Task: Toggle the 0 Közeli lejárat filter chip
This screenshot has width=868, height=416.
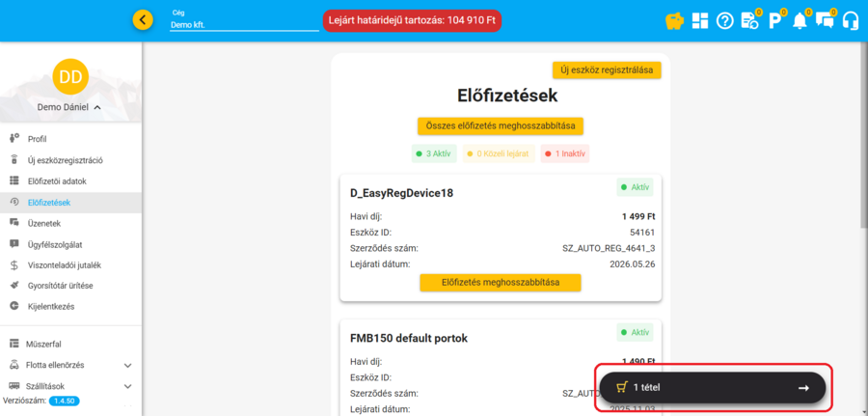Action: tap(498, 153)
